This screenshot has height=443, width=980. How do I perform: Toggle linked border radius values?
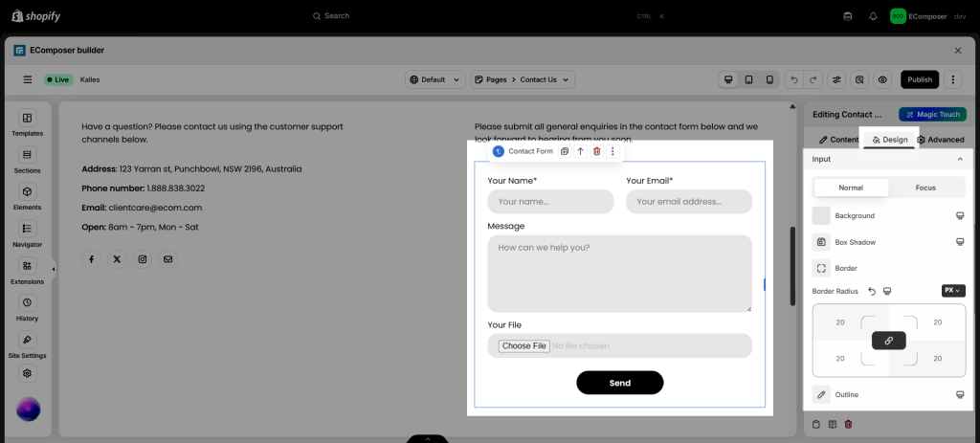(x=888, y=341)
